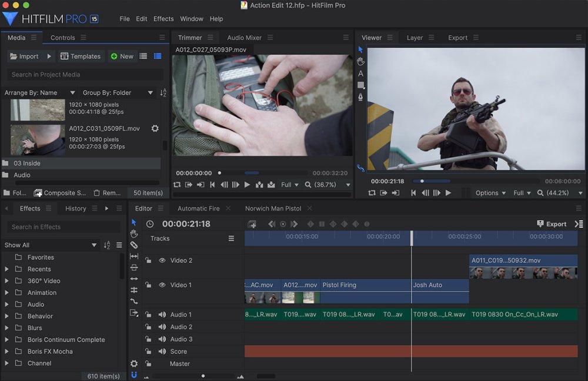Open the Viewer Options dropdown
The height and width of the screenshot is (381, 588).
pyautogui.click(x=491, y=193)
